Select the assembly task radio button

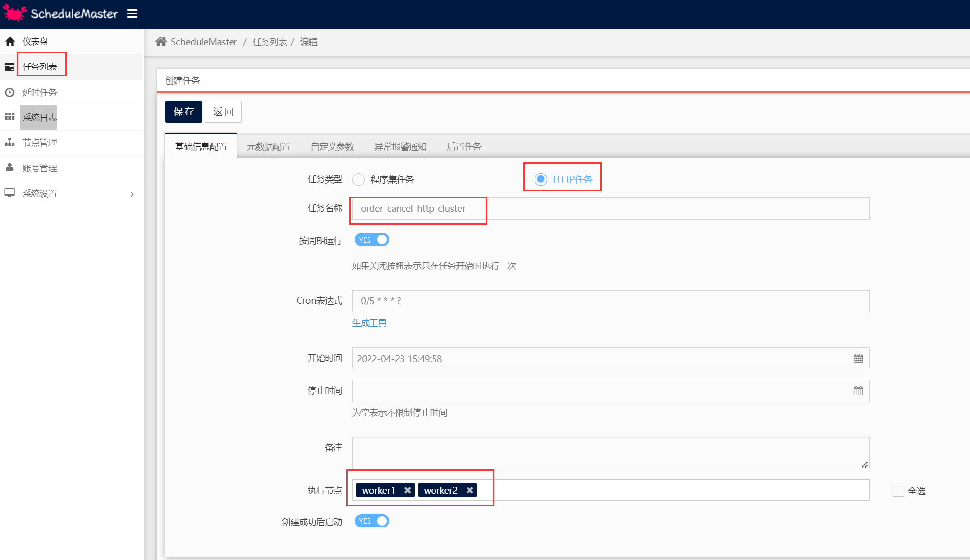(x=358, y=179)
